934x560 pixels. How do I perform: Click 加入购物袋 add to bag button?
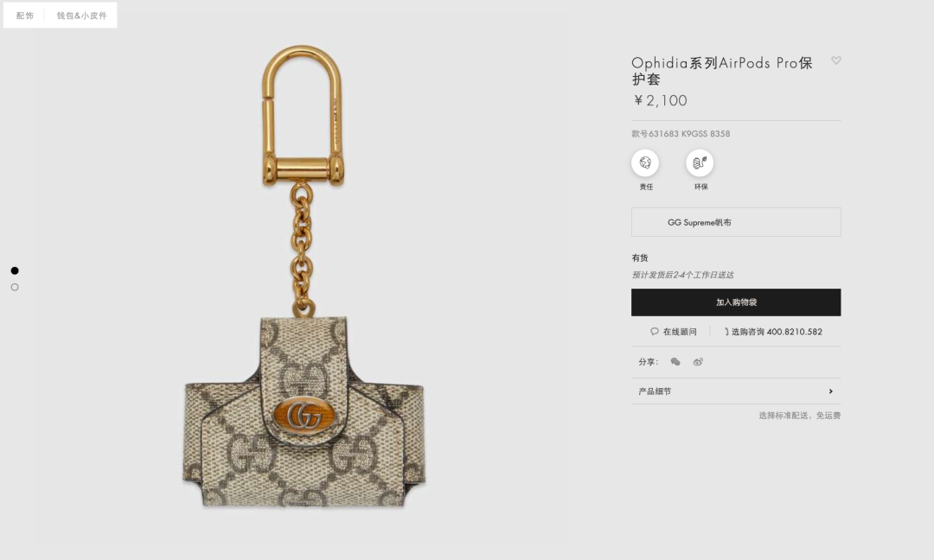click(x=736, y=302)
